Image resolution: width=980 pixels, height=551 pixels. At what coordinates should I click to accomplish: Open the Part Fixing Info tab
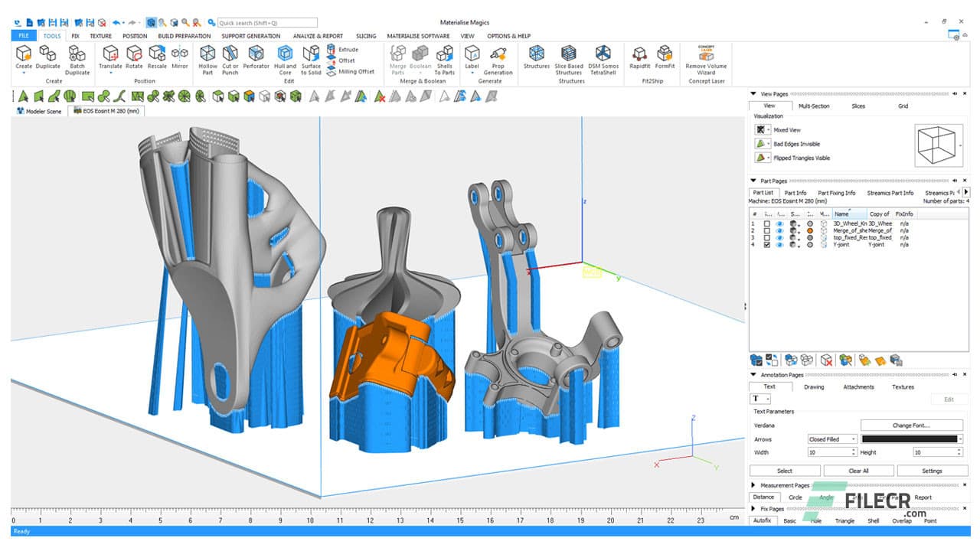tap(839, 192)
